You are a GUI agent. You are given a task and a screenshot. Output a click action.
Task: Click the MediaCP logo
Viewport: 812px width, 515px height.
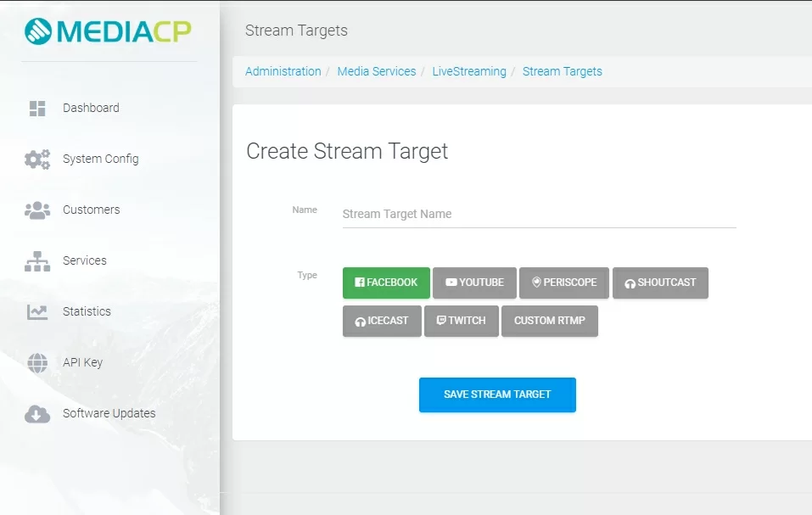(108, 31)
